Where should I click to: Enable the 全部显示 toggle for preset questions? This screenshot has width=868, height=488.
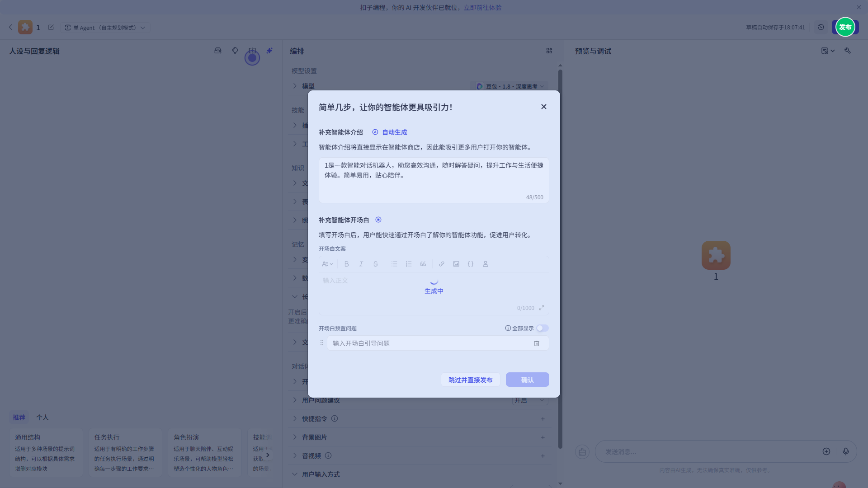(x=542, y=328)
